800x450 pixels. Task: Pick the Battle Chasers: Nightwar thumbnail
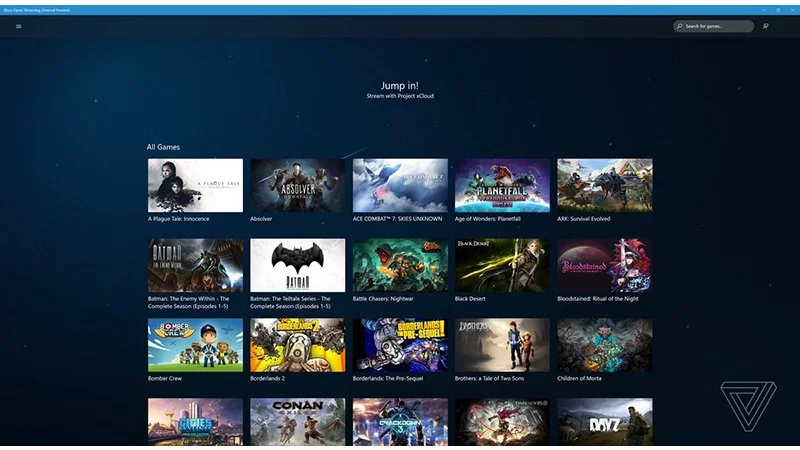tap(400, 265)
